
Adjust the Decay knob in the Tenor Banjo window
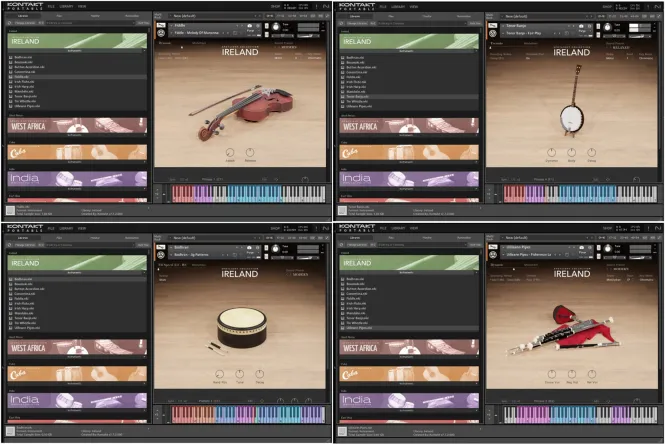click(x=592, y=152)
